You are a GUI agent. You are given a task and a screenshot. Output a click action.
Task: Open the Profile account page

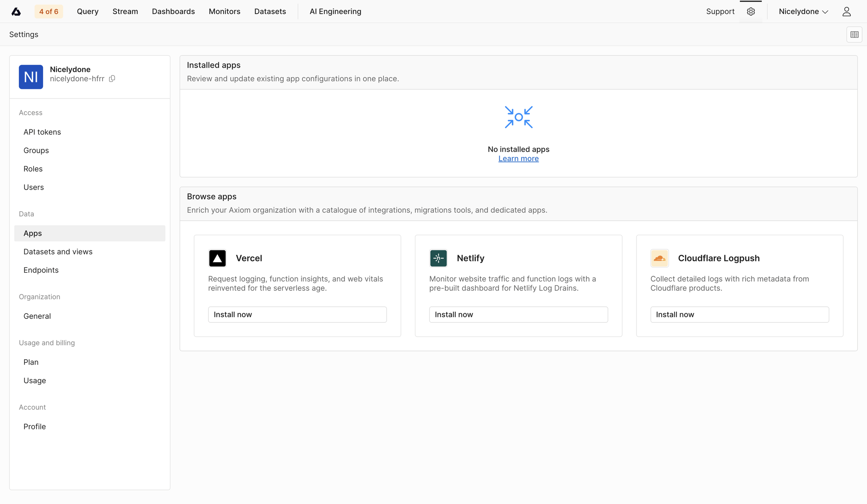point(90,427)
